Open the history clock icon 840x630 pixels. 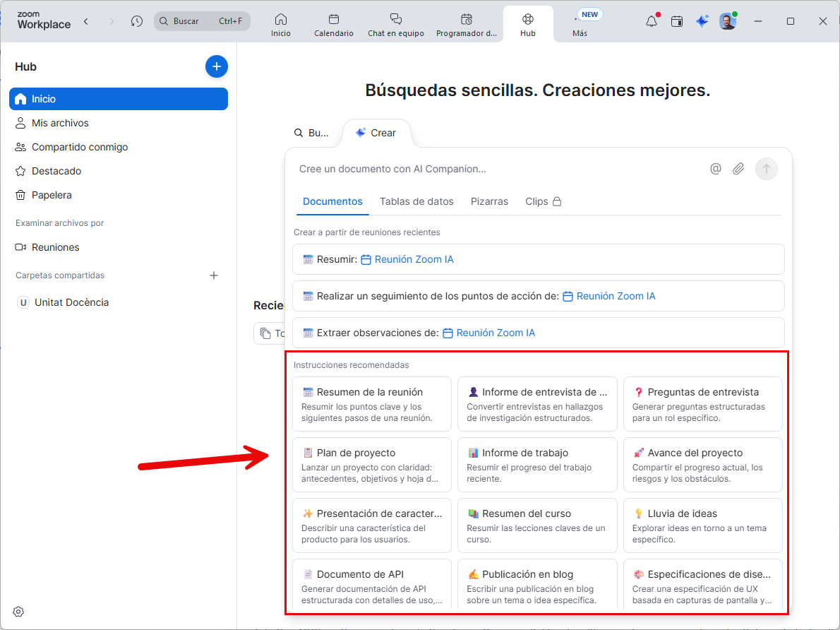pyautogui.click(x=137, y=21)
